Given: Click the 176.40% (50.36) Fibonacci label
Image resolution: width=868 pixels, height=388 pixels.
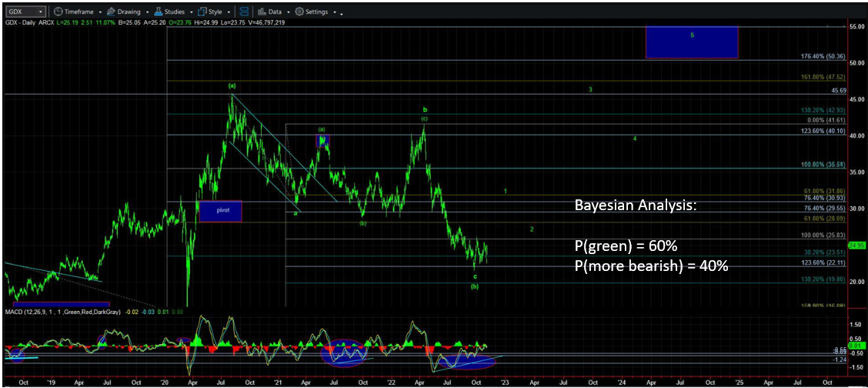Looking at the screenshot, I should coord(822,56).
